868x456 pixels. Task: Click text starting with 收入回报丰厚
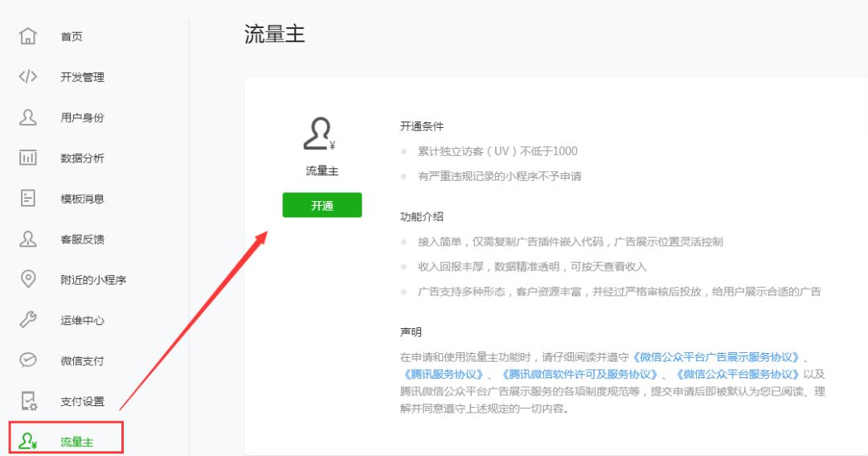click(x=532, y=266)
